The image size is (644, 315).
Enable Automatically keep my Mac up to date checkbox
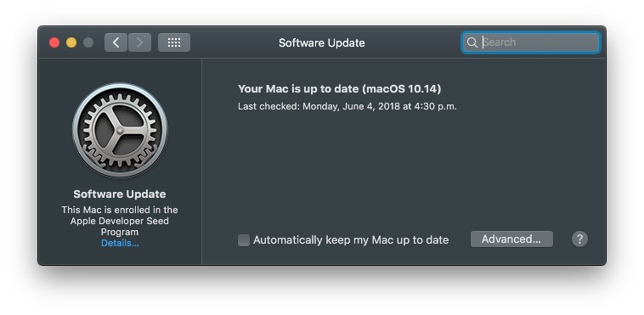point(244,240)
